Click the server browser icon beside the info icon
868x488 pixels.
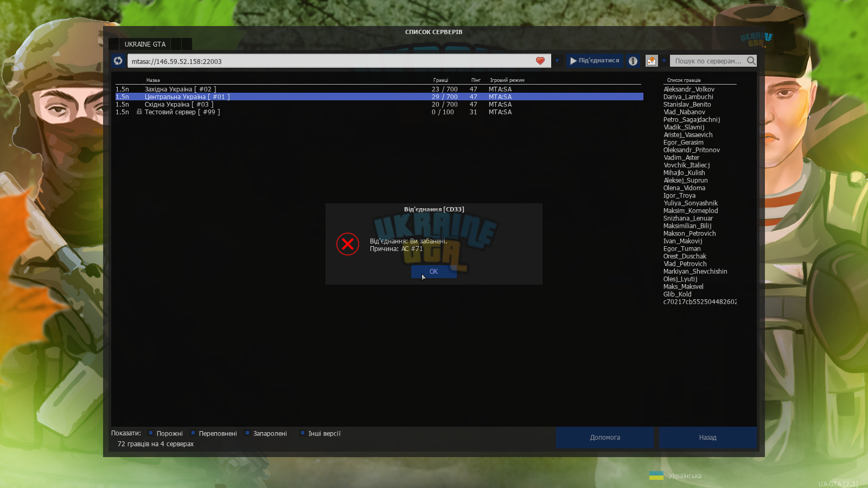pos(652,61)
